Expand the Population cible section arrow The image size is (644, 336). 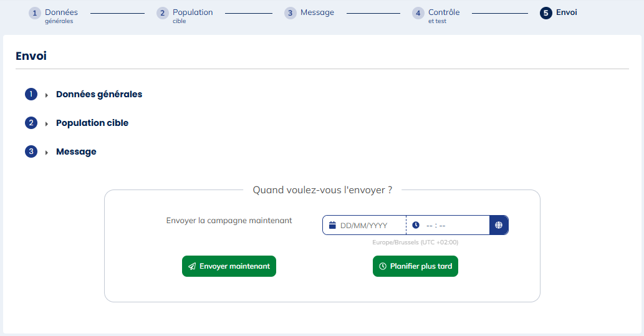pos(47,123)
